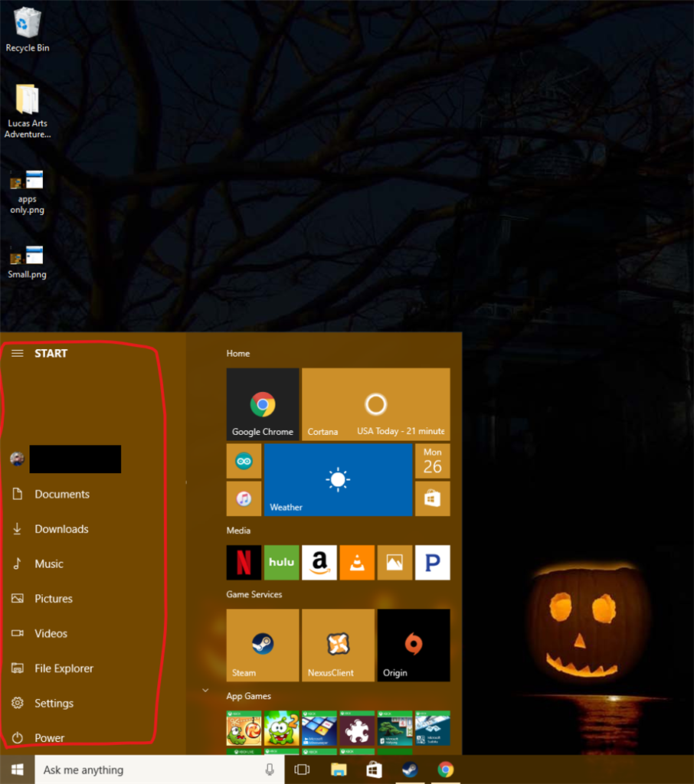This screenshot has height=784, width=694.
Task: Open the Cortana live tile
Action: click(x=376, y=404)
